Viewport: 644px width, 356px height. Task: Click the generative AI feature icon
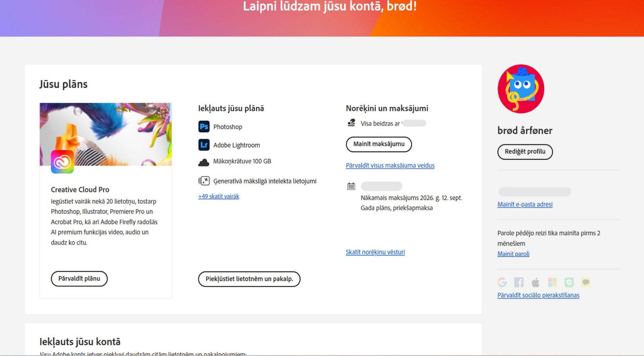click(x=204, y=181)
